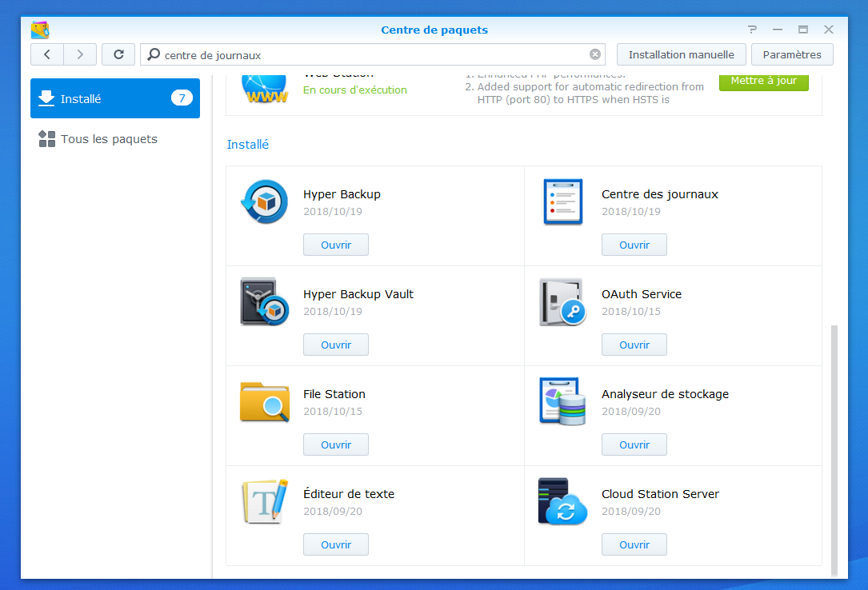Click Analyseur de stockage date 2018/09/20

pos(631,412)
